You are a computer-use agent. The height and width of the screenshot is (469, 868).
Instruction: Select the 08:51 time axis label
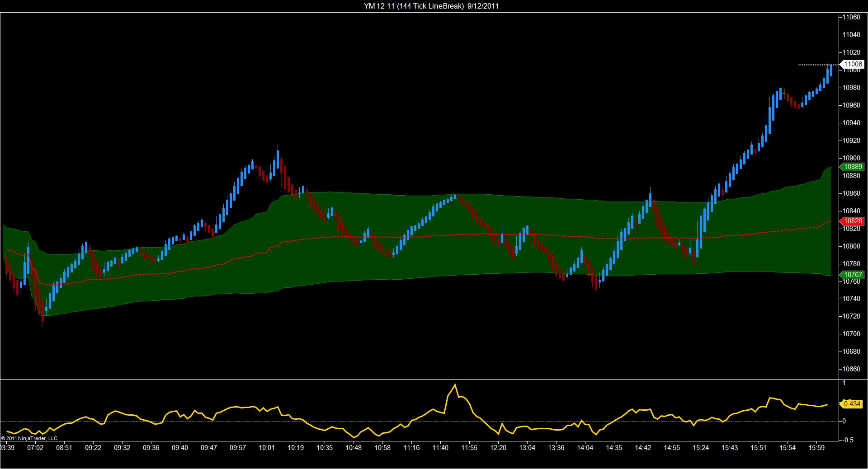64,448
